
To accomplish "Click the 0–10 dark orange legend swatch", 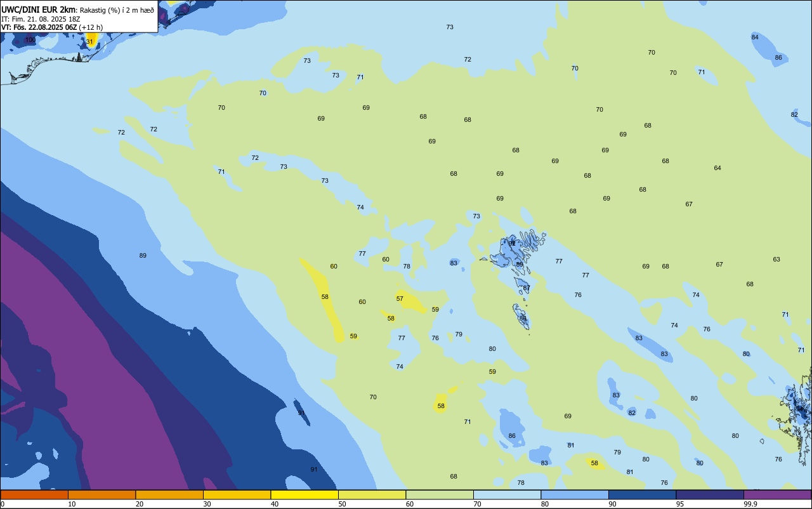I will pos(34,494).
